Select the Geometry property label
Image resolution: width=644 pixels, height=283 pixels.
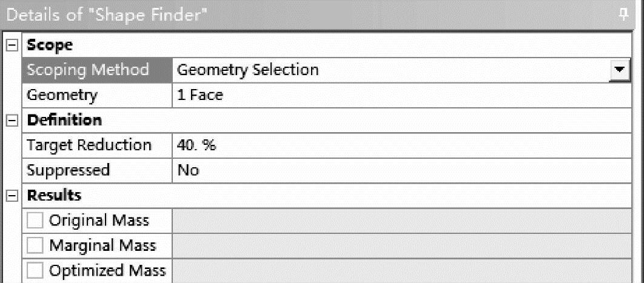[x=62, y=95]
